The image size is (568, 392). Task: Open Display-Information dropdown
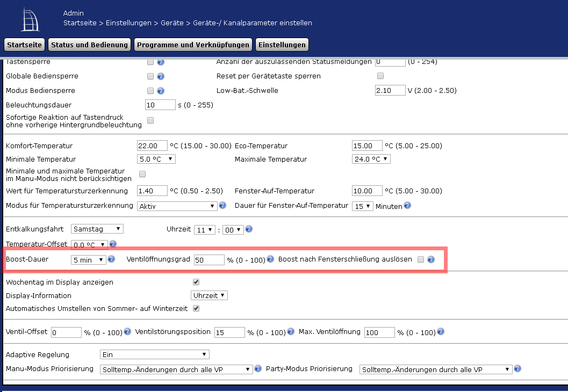pyautogui.click(x=209, y=295)
